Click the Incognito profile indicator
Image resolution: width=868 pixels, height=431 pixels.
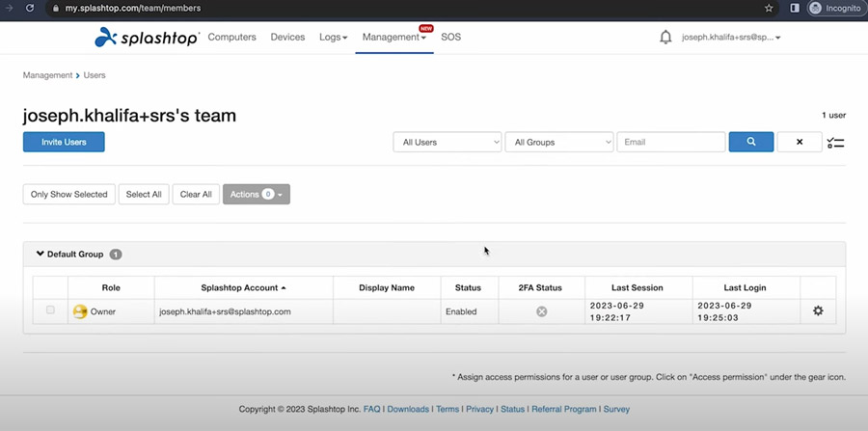(x=836, y=9)
